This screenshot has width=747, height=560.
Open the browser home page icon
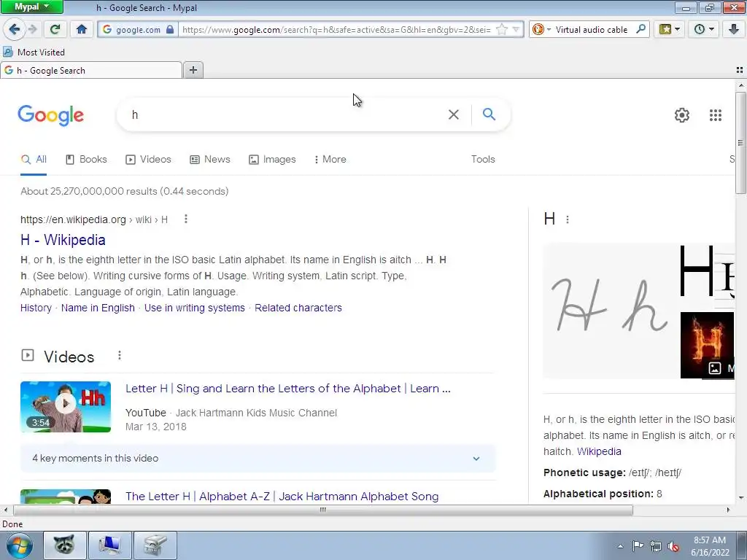point(82,29)
